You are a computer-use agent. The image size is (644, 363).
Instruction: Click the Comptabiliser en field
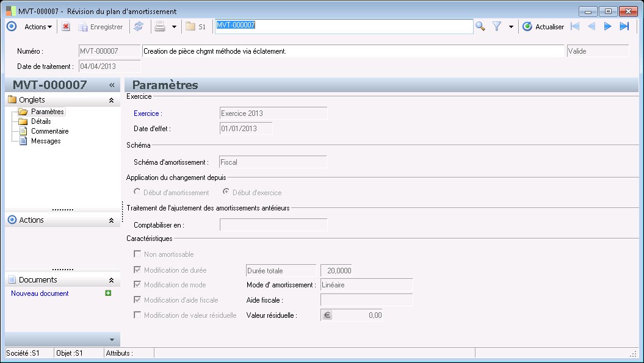click(x=273, y=225)
